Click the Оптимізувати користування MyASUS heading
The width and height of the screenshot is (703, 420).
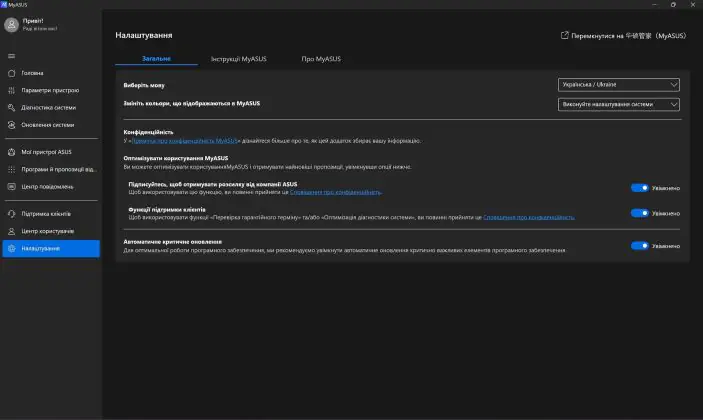[176, 158]
